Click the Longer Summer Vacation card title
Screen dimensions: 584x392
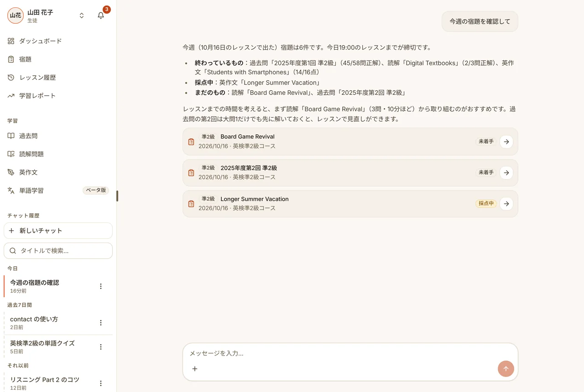click(x=255, y=199)
